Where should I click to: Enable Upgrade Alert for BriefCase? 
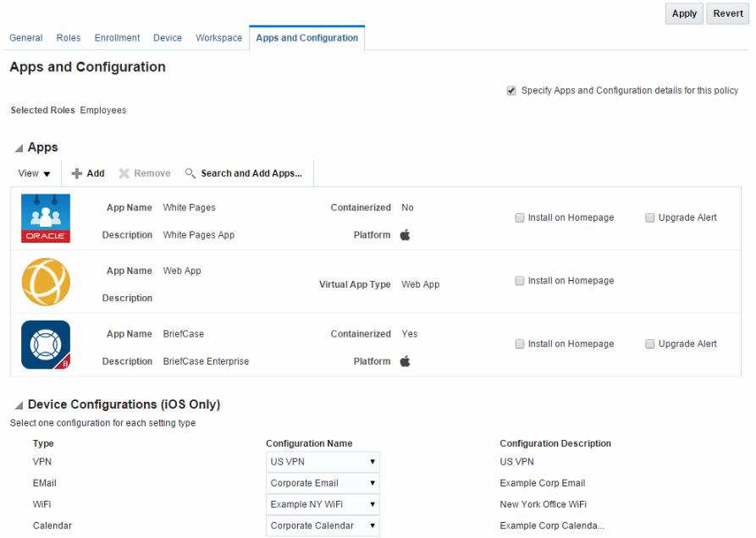650,344
